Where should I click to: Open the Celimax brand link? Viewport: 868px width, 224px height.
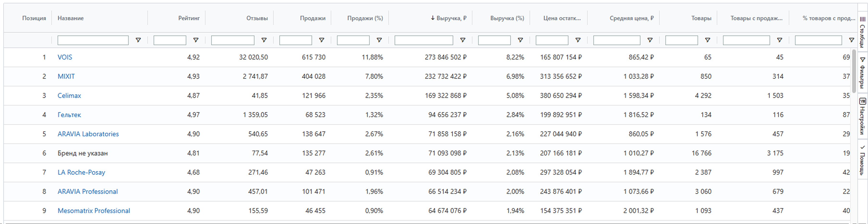click(69, 96)
